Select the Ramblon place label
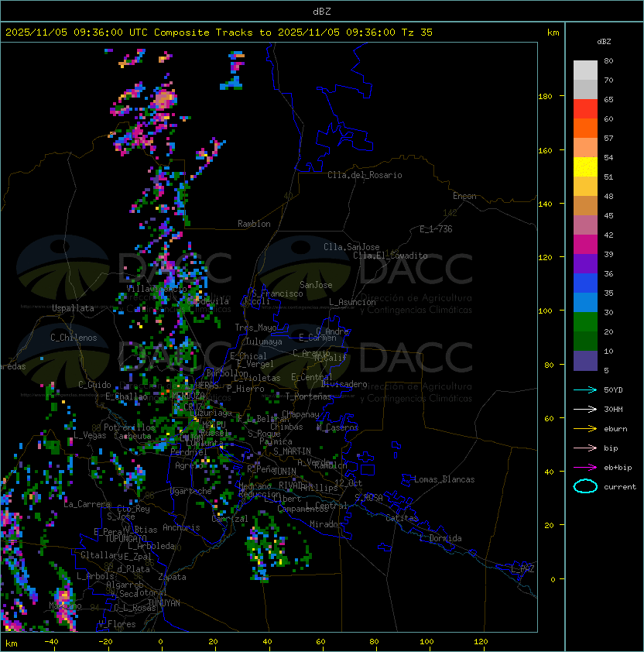This screenshot has height=652, width=644. coord(254,224)
